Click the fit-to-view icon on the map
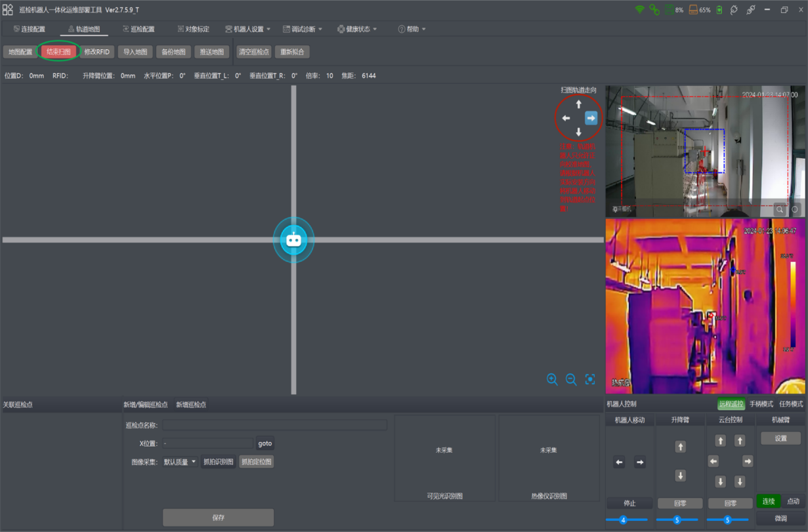Screen dimensions: 808x532 coord(590,379)
